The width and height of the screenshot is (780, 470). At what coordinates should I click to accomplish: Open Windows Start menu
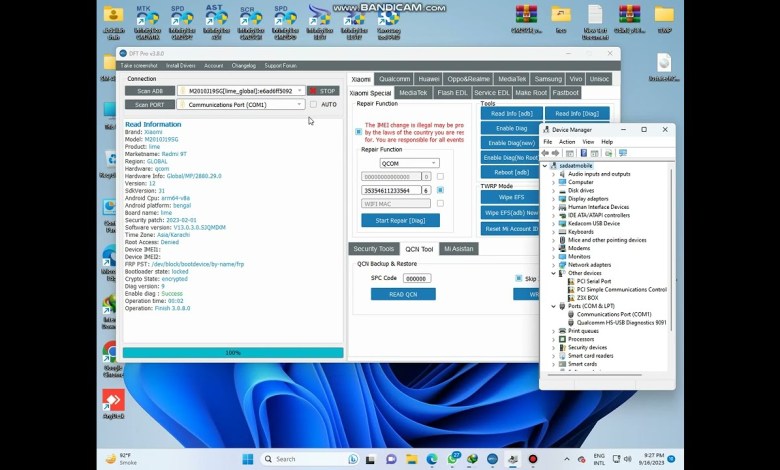point(247,459)
